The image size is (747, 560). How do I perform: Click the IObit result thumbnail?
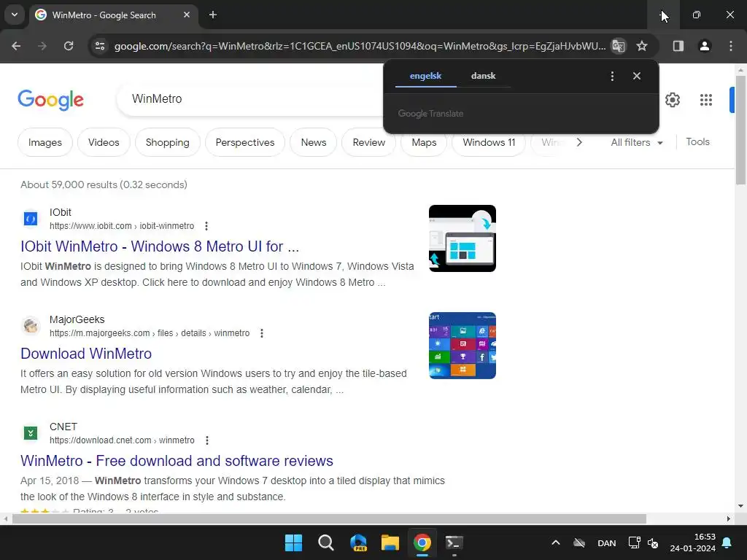(462, 238)
